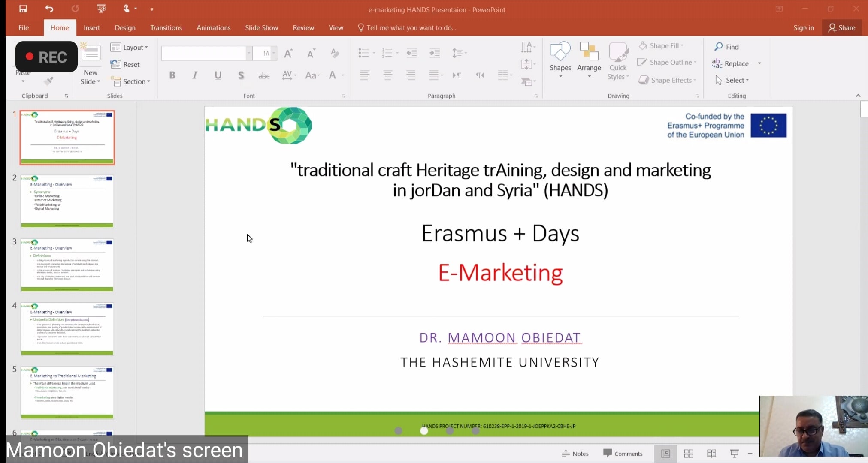Open Align Text options
Viewport: 868px width, 463px height.
point(528,64)
